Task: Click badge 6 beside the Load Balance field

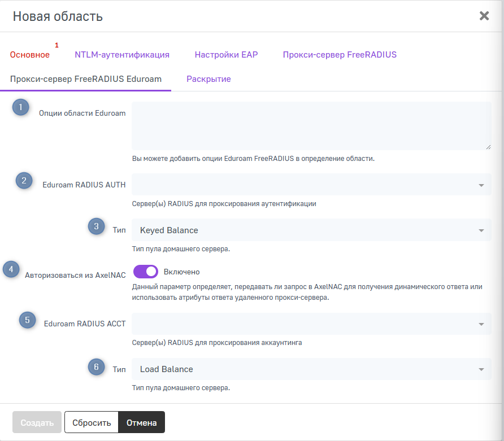Action: point(96,367)
